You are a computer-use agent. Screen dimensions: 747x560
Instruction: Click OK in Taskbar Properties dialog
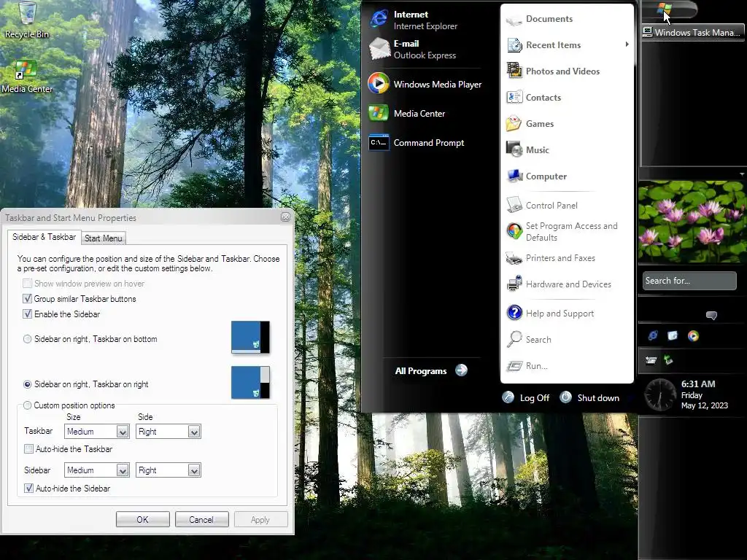click(x=142, y=519)
